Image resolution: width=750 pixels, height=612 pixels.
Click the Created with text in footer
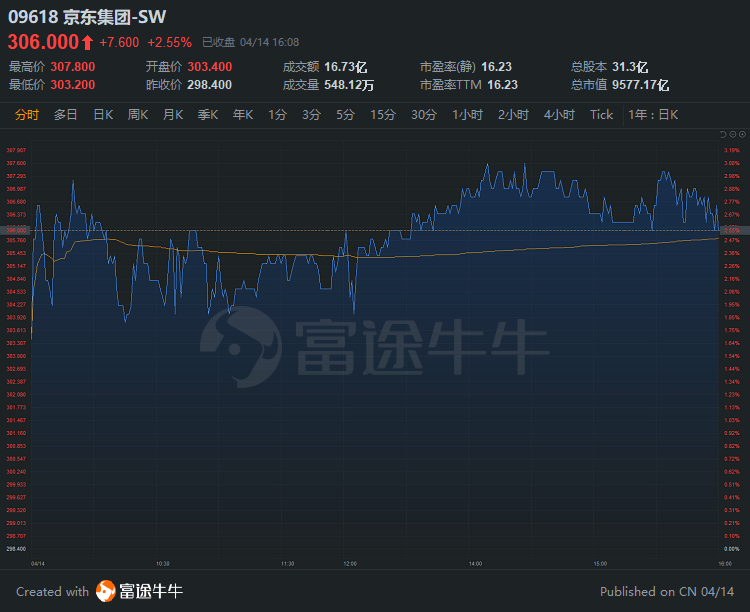53,591
